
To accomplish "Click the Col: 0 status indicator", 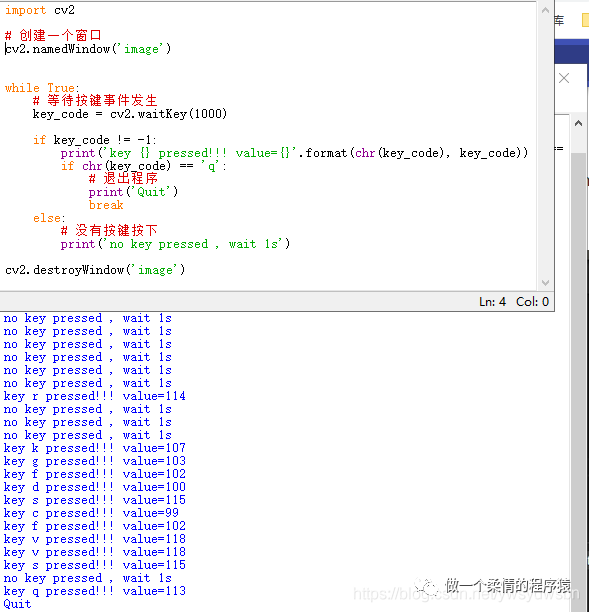I will coord(532,302).
